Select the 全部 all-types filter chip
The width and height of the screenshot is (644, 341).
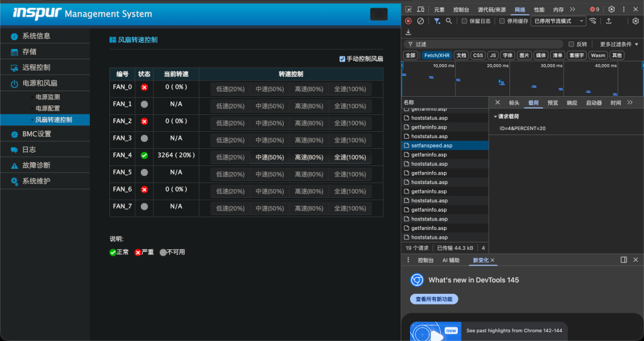410,55
